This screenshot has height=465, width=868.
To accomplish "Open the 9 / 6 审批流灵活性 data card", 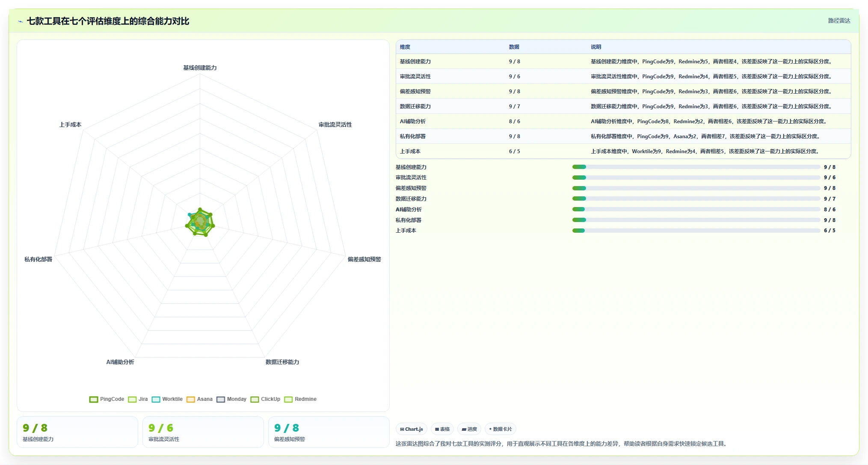I will (x=203, y=432).
